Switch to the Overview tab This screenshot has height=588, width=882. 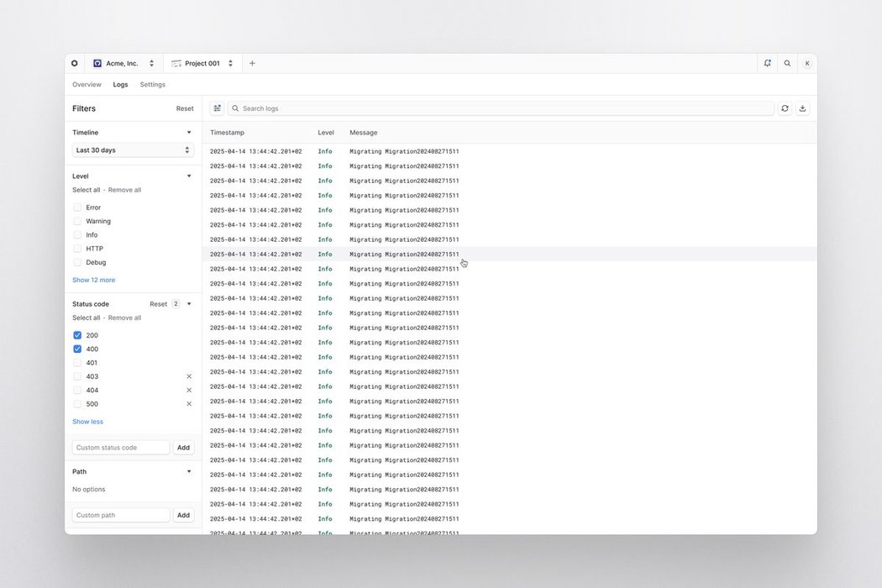[87, 84]
